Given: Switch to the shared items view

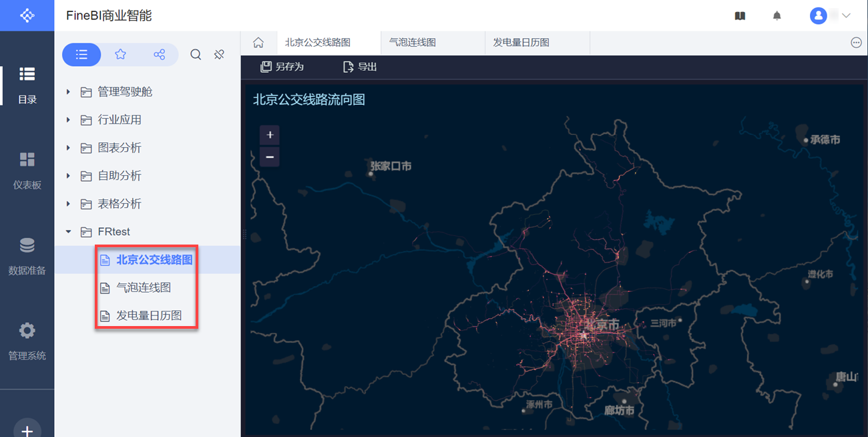Looking at the screenshot, I should point(159,55).
